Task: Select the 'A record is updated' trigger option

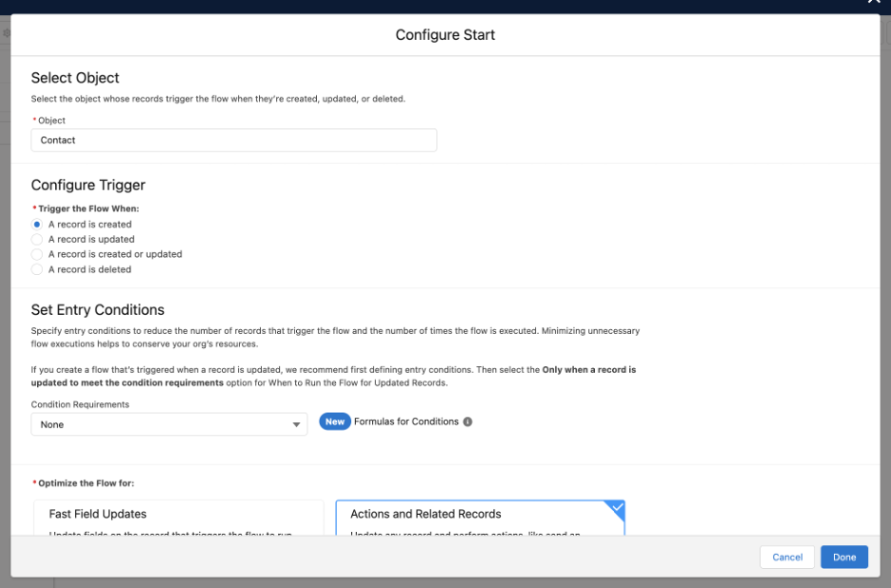Action: point(35,239)
